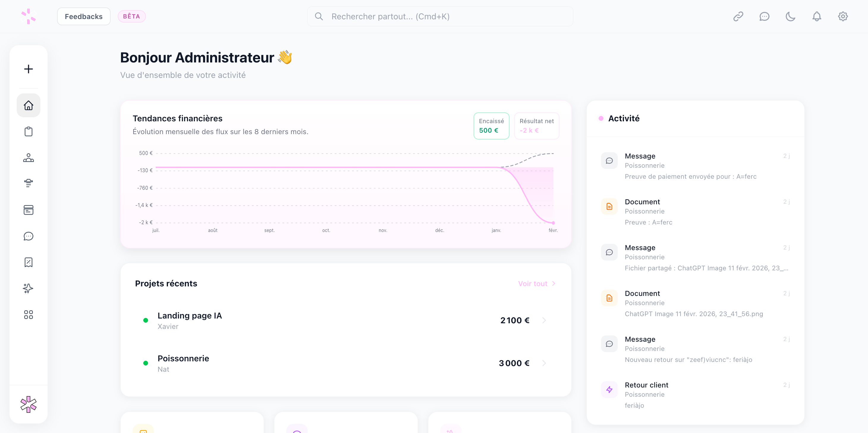
Task: Click the share link icon in the top bar
Action: pos(738,16)
